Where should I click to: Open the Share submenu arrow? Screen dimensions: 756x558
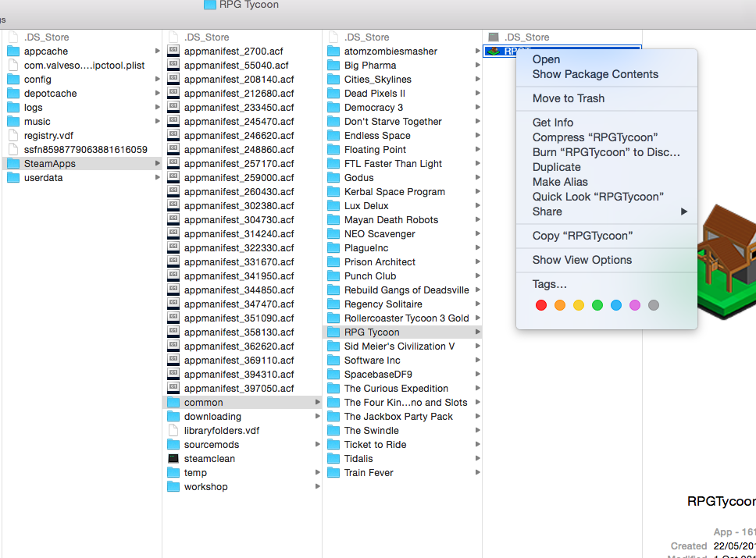click(683, 211)
